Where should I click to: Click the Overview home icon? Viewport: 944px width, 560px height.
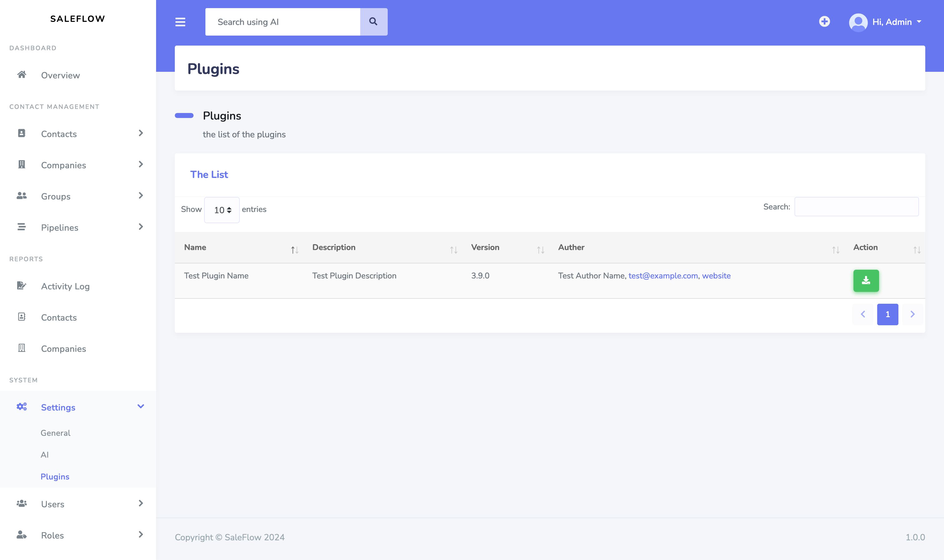[x=22, y=75]
